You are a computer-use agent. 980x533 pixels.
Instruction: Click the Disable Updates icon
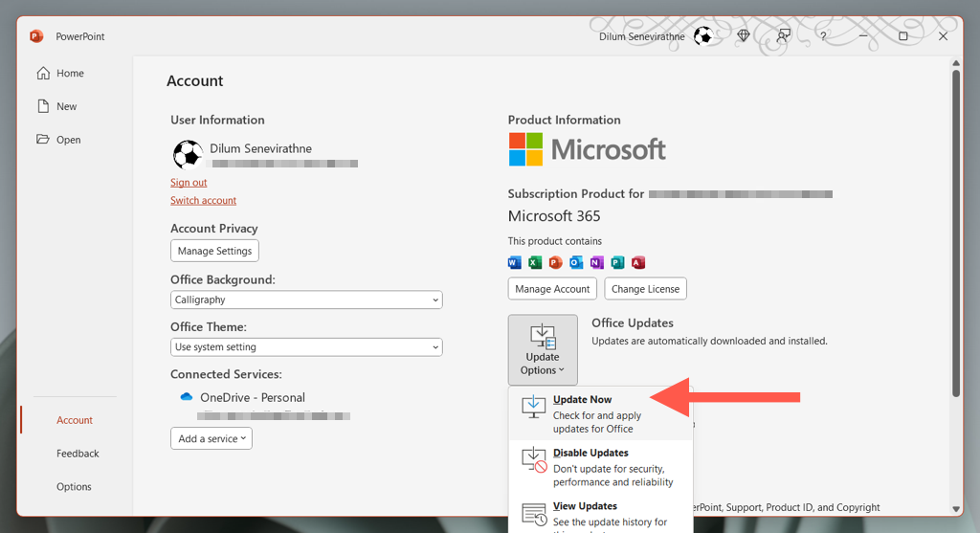pos(534,460)
